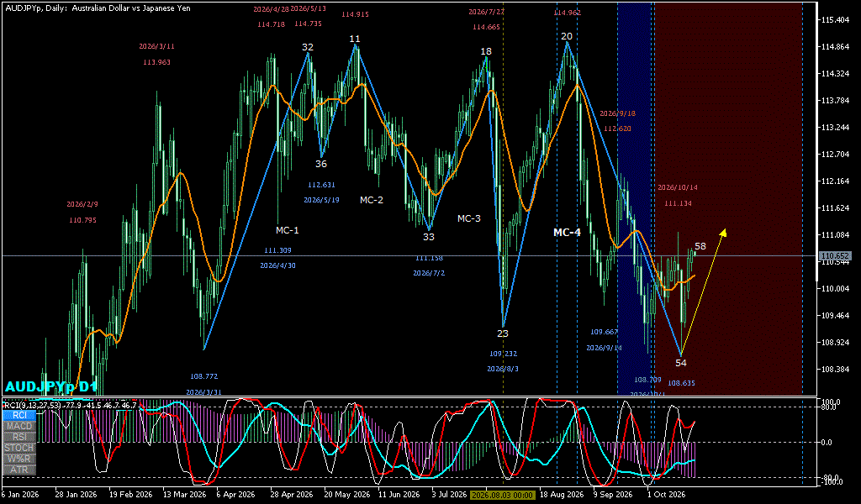Viewport: 861px width, 504px height.
Task: Click the date label 2026/3/11
Action: click(156, 46)
